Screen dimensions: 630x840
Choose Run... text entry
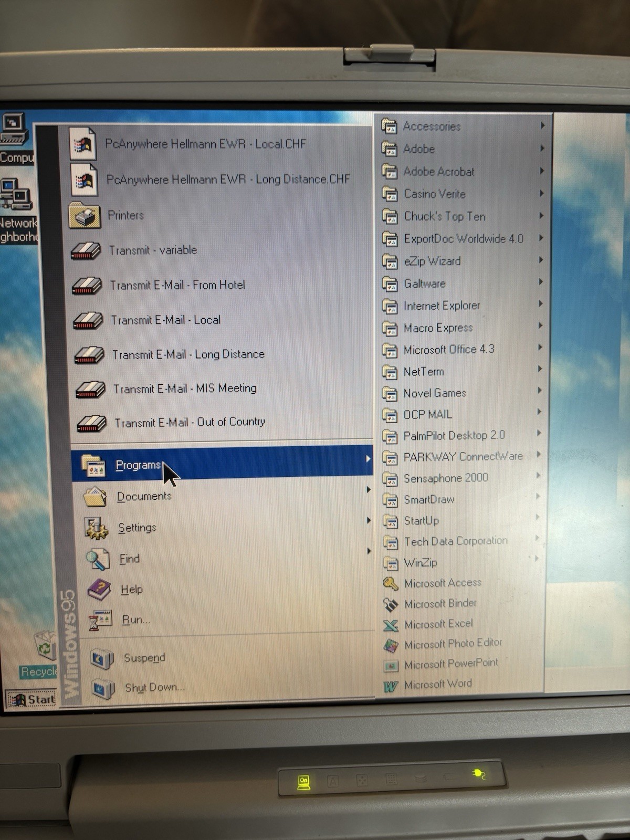click(136, 619)
